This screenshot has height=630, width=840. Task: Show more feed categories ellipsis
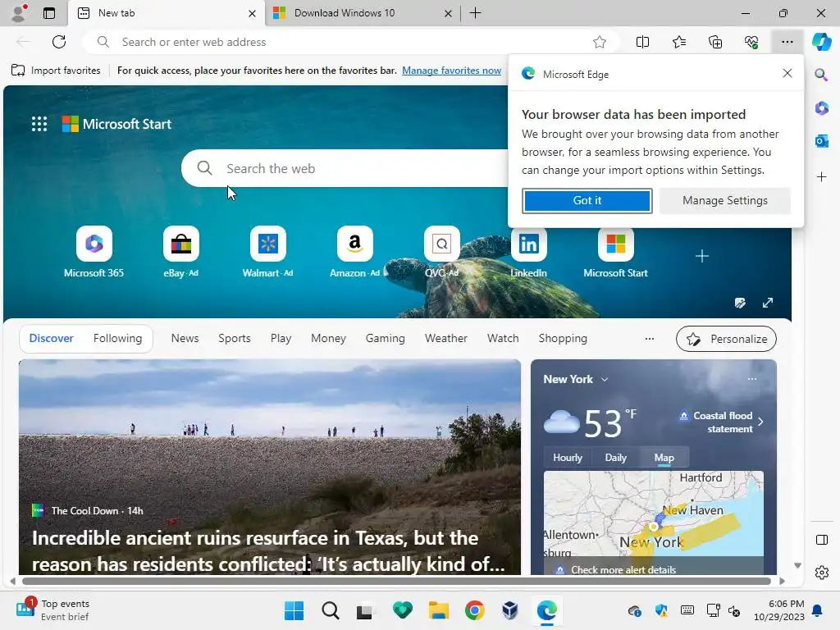[650, 339]
